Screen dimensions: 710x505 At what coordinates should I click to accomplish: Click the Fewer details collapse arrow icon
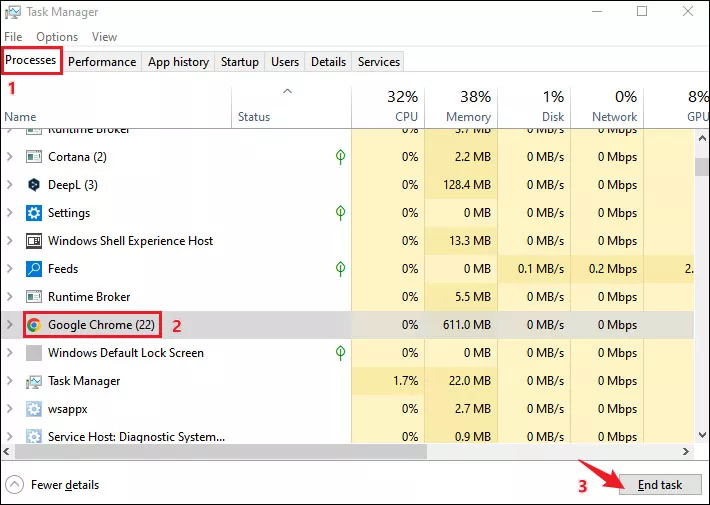pos(14,485)
